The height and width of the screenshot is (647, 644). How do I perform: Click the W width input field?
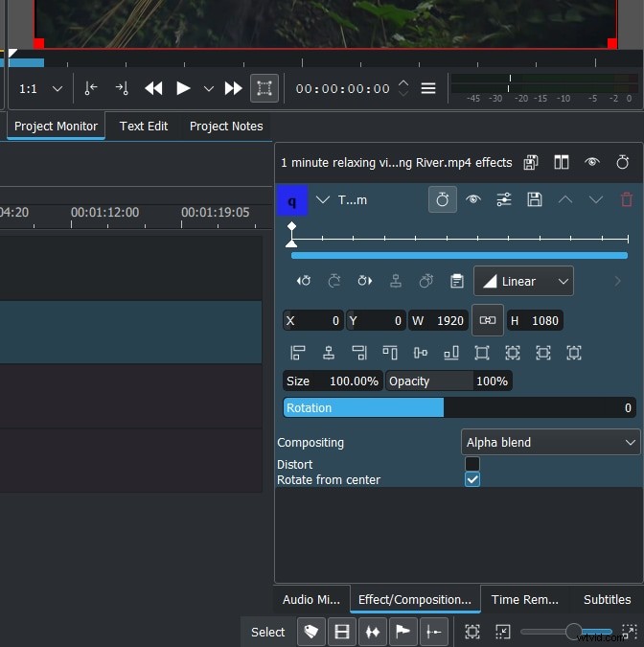(x=438, y=320)
